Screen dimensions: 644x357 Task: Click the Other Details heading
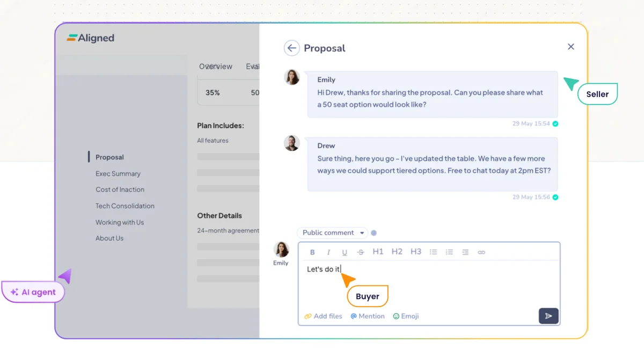(x=219, y=215)
